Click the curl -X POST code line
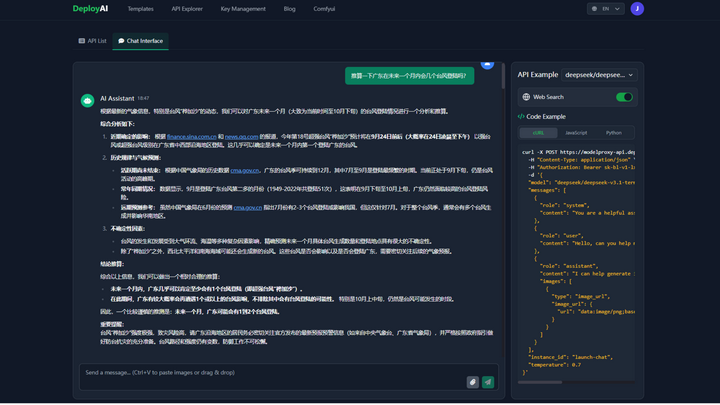 (x=578, y=152)
